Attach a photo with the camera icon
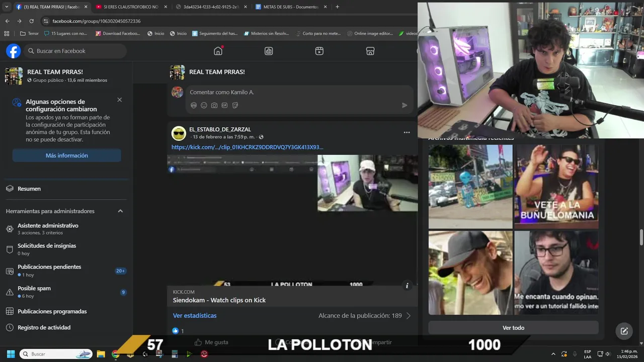Image resolution: width=644 pixels, height=362 pixels. click(214, 105)
